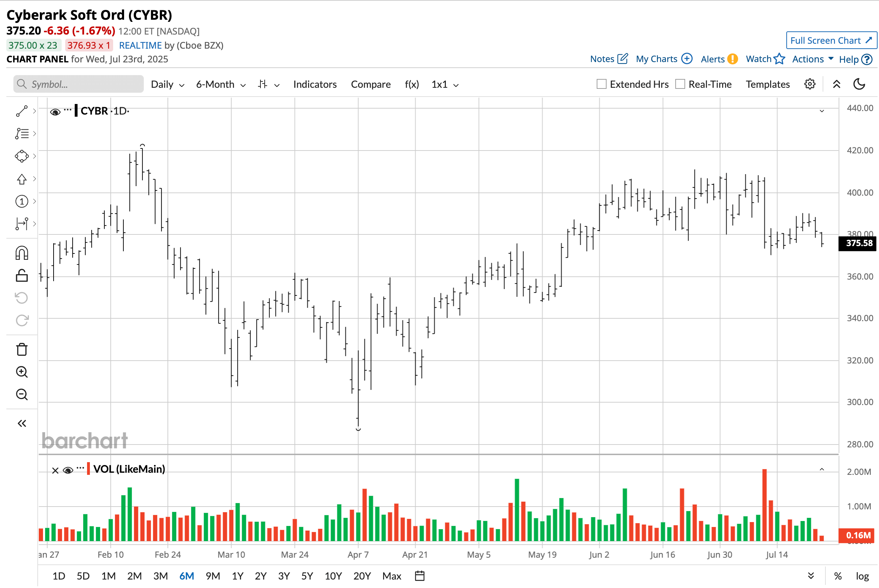Open Full Screen Chart
This screenshot has height=588, width=879.
[831, 41]
